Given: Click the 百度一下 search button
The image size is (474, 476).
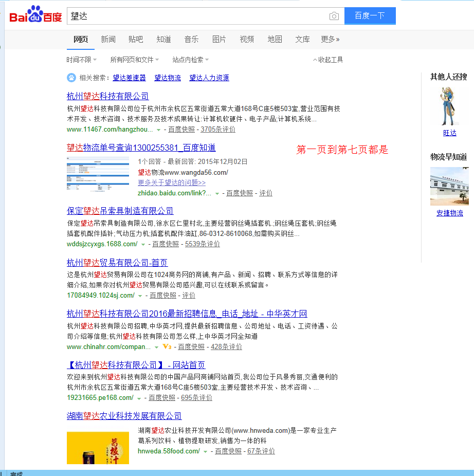Looking at the screenshot, I should pyautogui.click(x=370, y=16).
